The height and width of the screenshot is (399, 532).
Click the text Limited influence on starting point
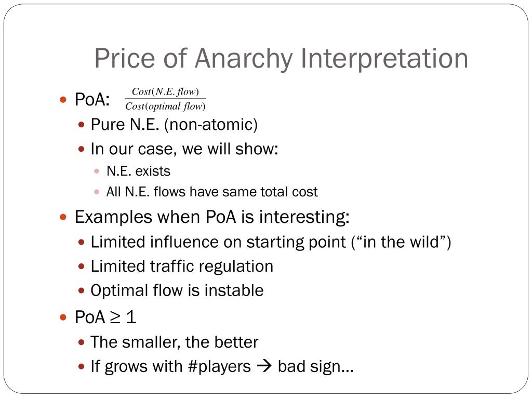tap(218, 242)
